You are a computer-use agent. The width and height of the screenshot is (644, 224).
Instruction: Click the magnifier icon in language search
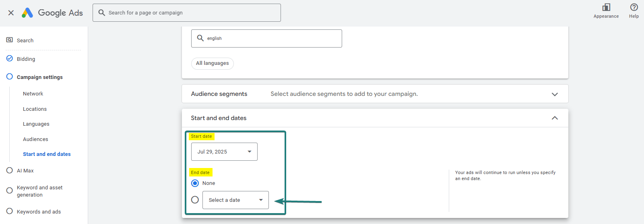pyautogui.click(x=200, y=38)
